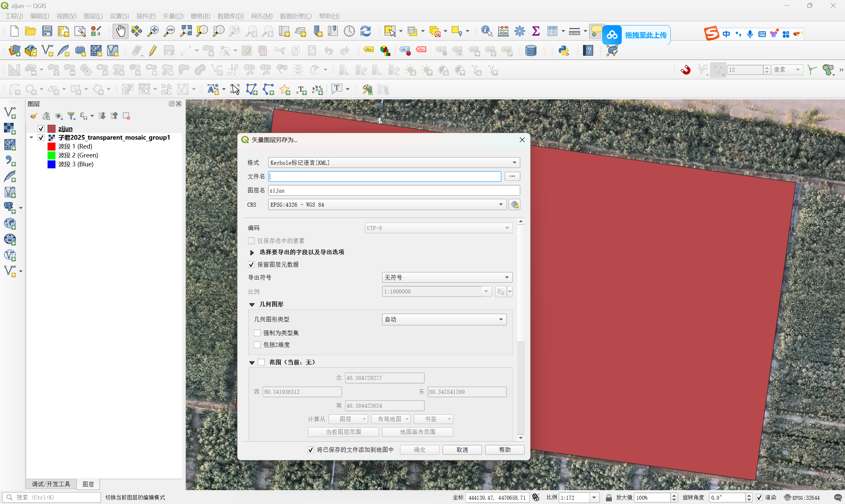Open the 比例 1:172 scale dropdown

point(594,497)
